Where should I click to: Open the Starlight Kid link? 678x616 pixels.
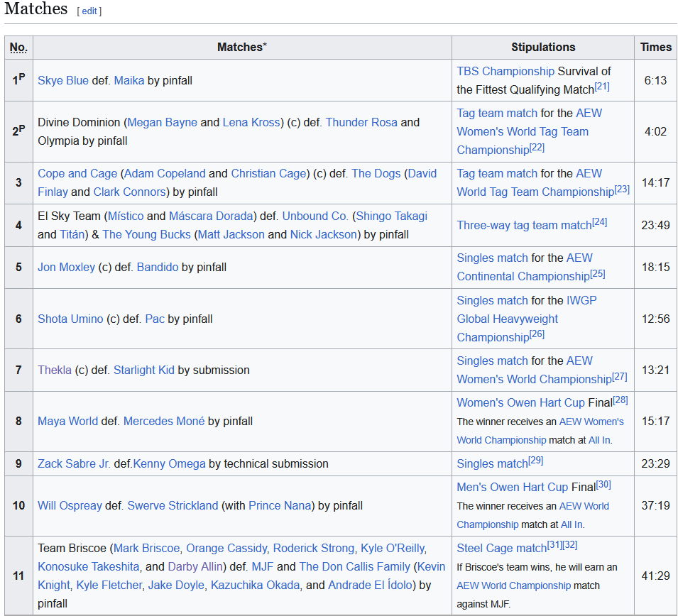144,370
